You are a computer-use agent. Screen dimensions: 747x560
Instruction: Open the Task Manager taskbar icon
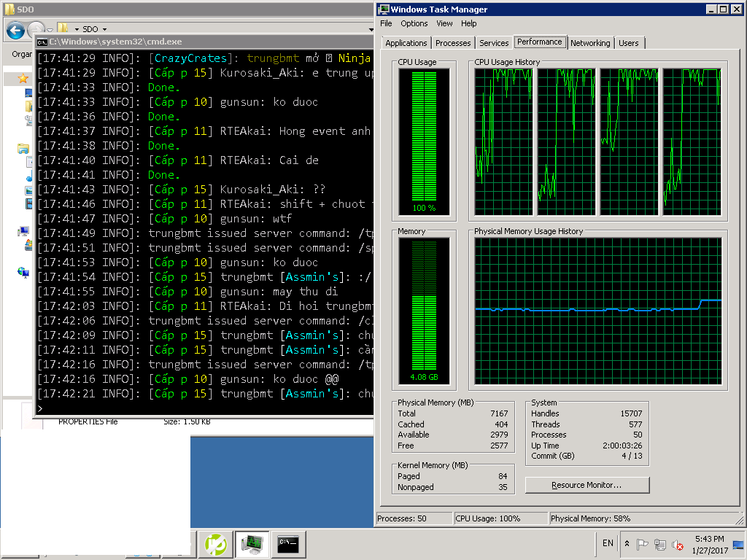coord(252,544)
